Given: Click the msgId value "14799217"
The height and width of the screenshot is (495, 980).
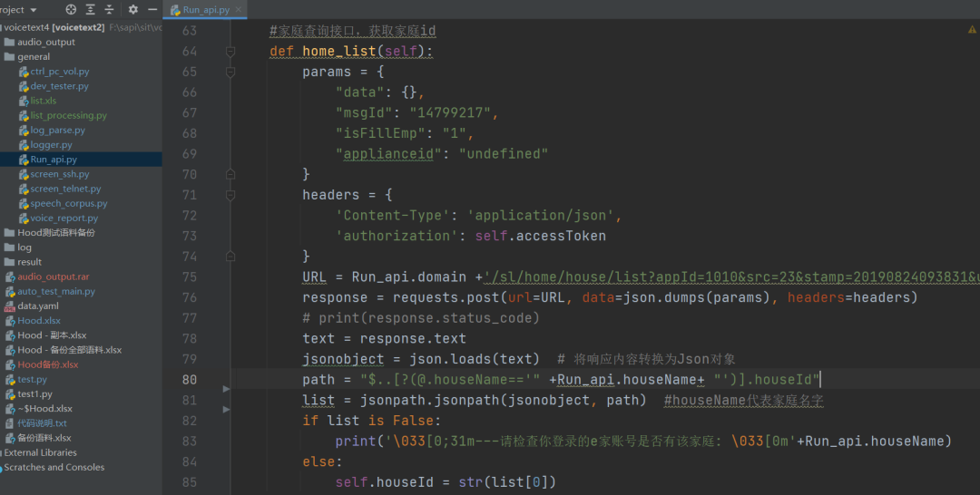Looking at the screenshot, I should point(450,112).
